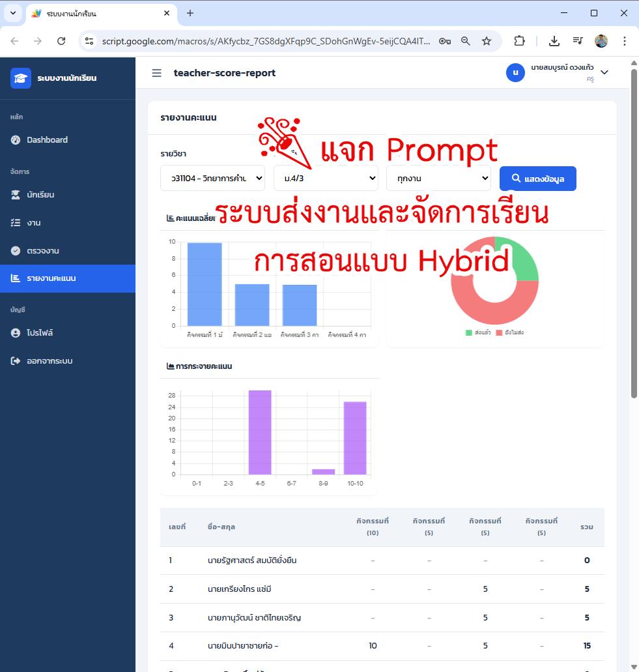The image size is (639, 672).
Task: Select รายงานคะแนน score report menu item
Action: tap(68, 278)
